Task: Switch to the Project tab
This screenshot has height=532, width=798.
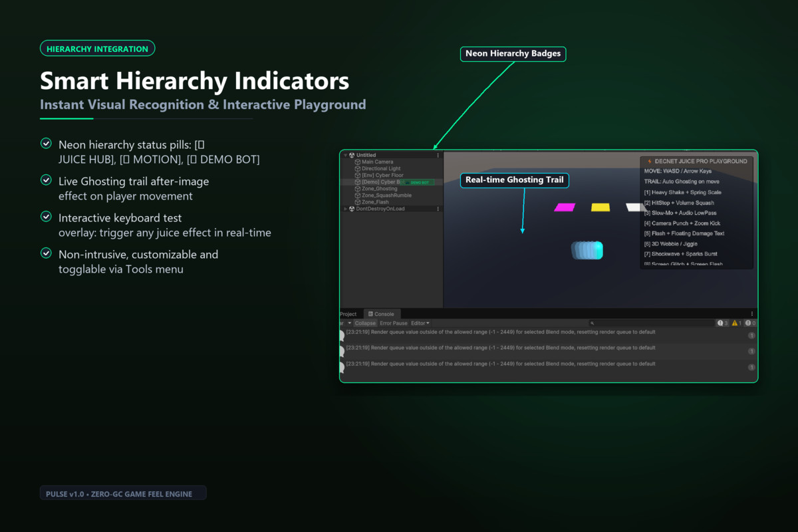Action: tap(348, 314)
